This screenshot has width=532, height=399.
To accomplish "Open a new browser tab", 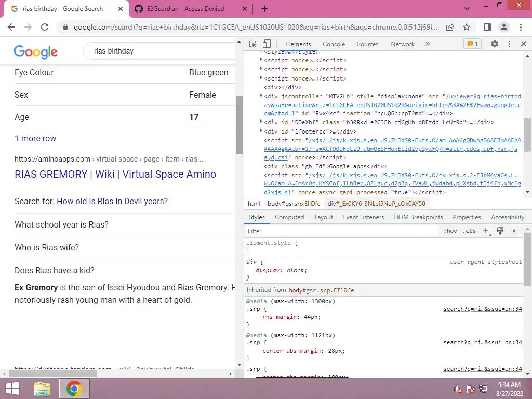I will click(x=264, y=9).
